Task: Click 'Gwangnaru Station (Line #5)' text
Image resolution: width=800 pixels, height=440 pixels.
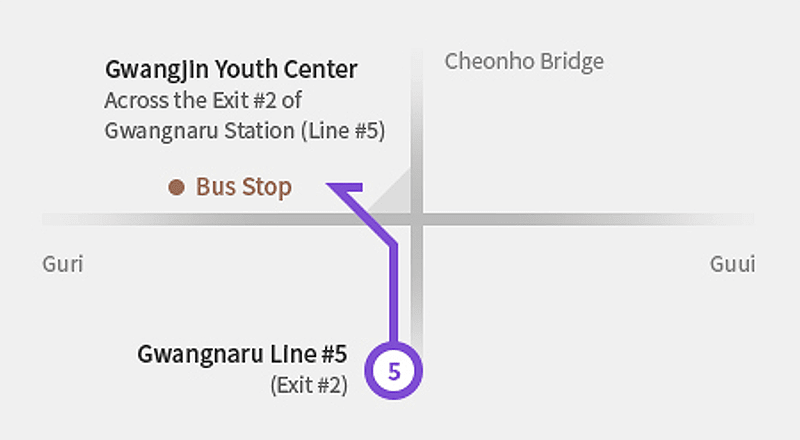Action: coord(245,131)
